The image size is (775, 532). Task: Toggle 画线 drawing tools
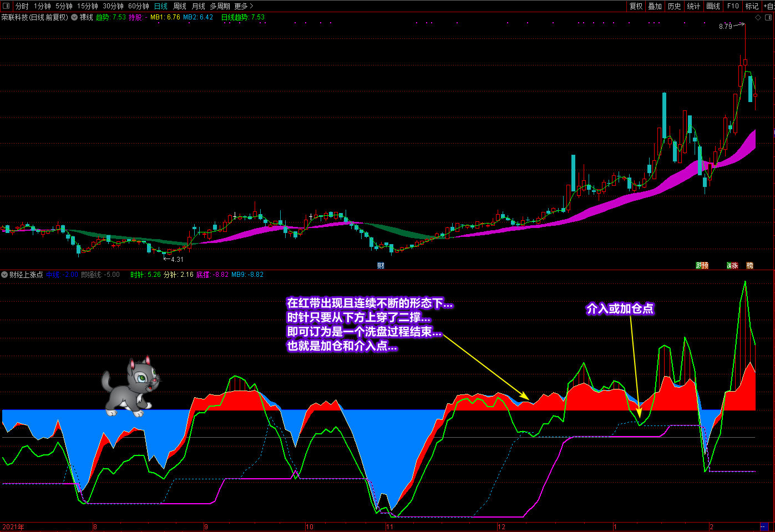(713, 6)
